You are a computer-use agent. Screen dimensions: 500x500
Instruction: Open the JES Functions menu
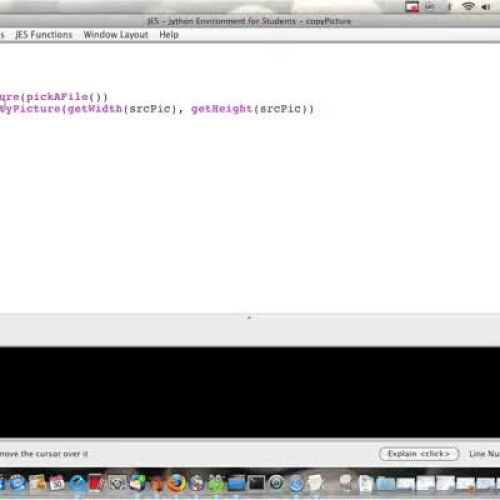click(44, 35)
